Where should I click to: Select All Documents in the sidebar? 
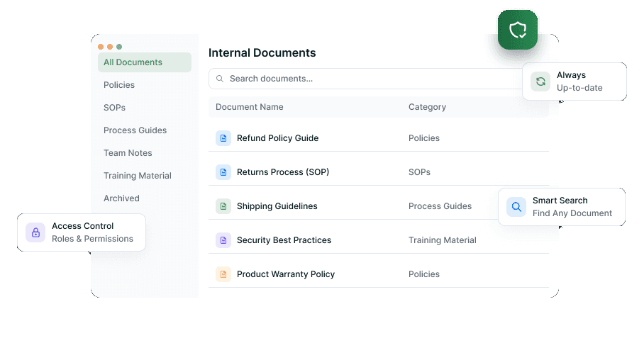[x=145, y=62]
